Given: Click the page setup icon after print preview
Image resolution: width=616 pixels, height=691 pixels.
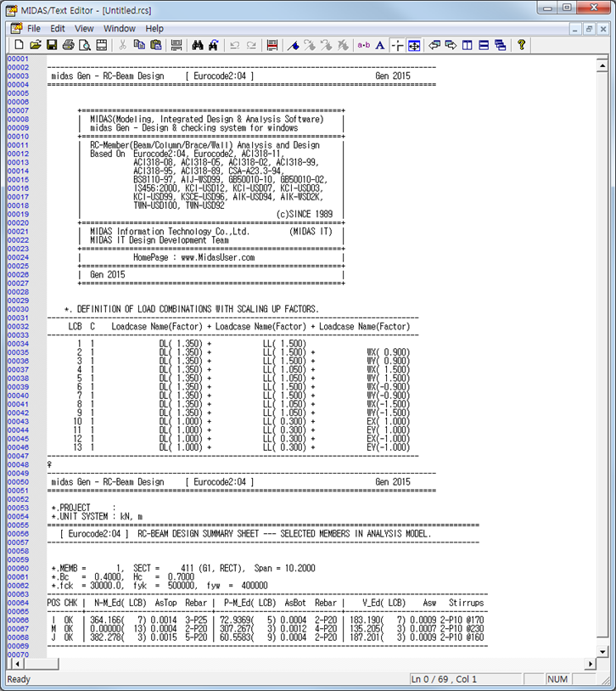Looking at the screenshot, I should coord(102,45).
